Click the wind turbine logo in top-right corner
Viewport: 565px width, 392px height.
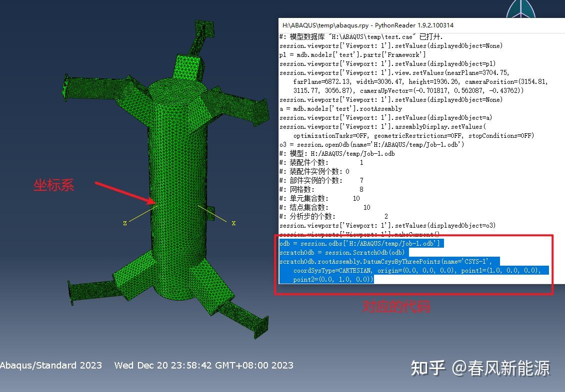point(520,10)
